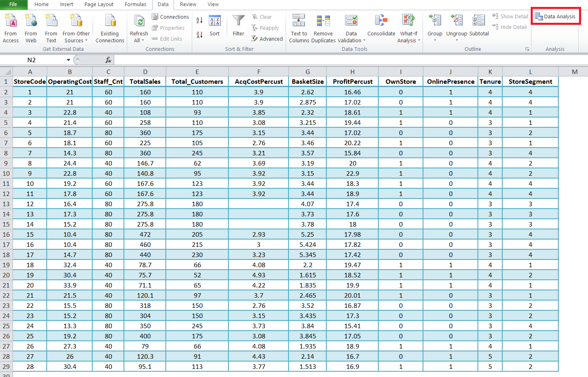This screenshot has width=588, height=377.
Task: Switch to the Insert tab
Action: [x=67, y=4]
